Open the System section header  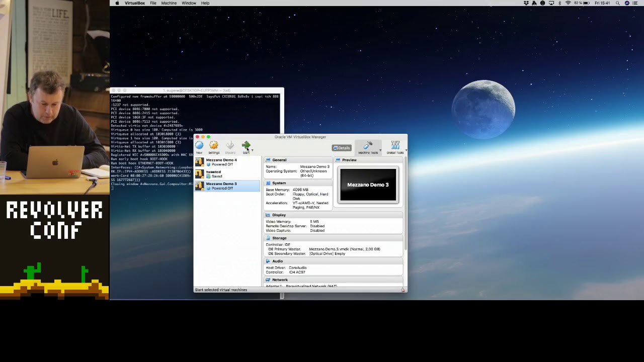(x=298, y=183)
